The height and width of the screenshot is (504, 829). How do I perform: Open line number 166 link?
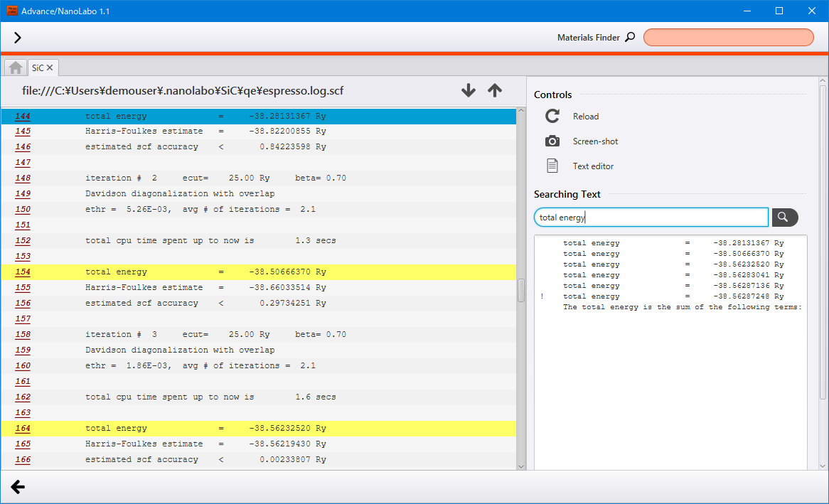click(23, 460)
